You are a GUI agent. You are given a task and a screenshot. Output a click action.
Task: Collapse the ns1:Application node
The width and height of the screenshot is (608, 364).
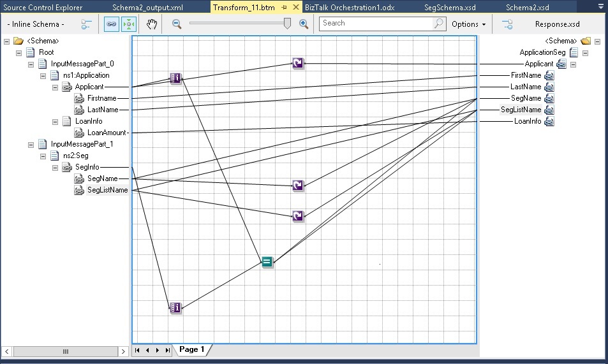click(x=43, y=76)
